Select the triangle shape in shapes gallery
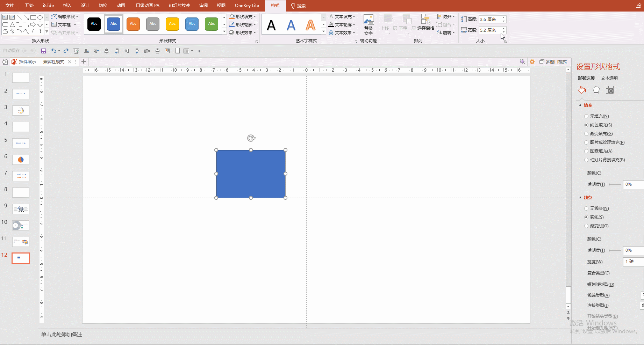 click(x=12, y=24)
